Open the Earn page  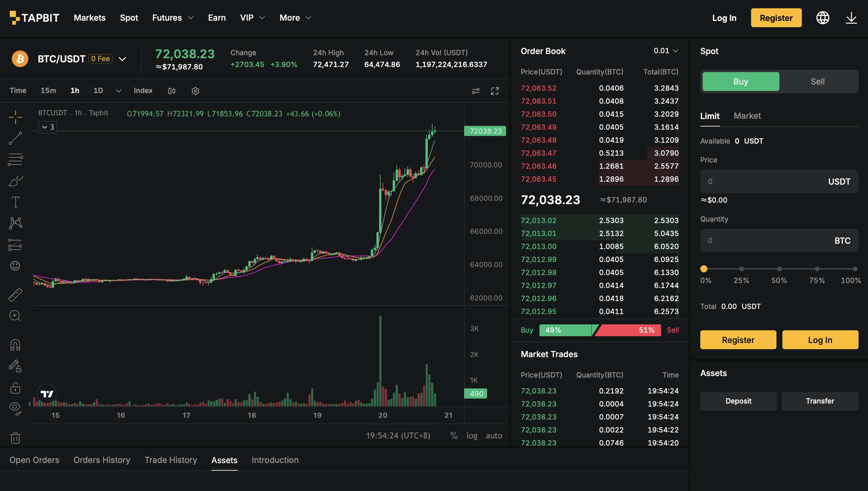point(217,18)
